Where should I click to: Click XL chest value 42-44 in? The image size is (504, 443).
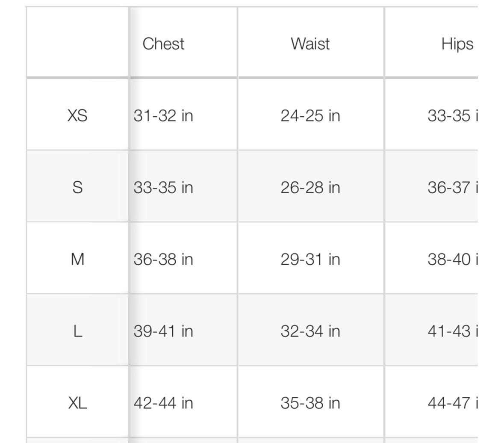[x=163, y=403]
